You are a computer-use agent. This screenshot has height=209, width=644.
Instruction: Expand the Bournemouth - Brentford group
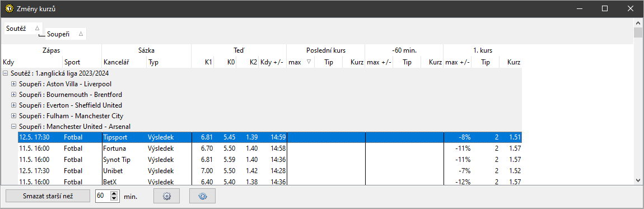coord(13,95)
